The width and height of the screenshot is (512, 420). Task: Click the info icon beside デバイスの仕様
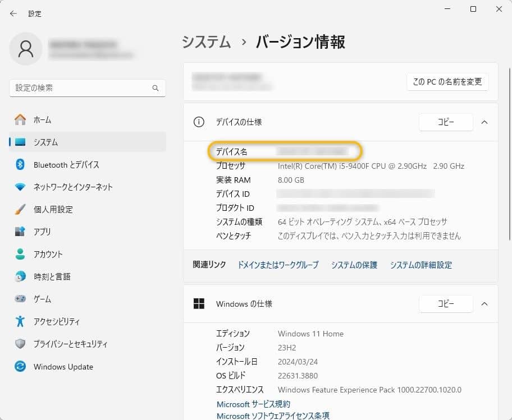(199, 122)
